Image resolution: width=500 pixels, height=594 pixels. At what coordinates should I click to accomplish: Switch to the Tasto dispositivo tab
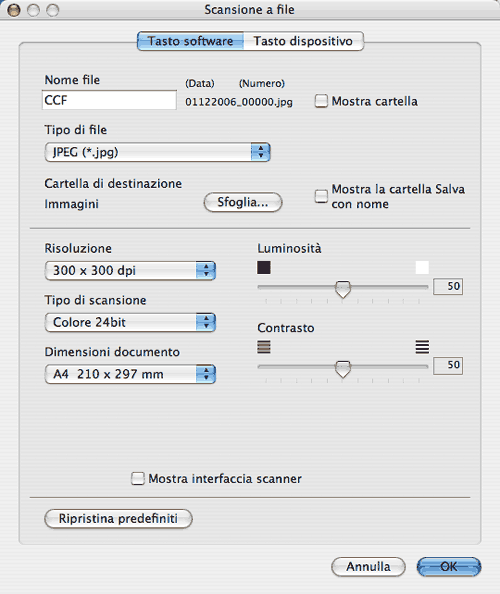[303, 41]
